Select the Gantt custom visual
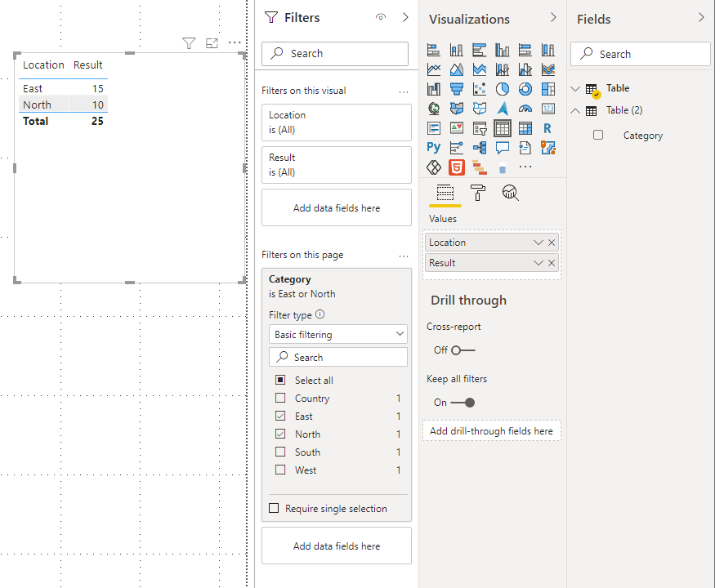 click(479, 167)
